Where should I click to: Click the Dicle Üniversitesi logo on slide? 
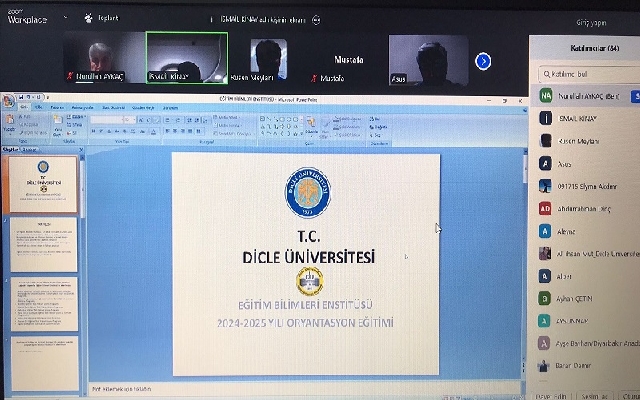[306, 192]
